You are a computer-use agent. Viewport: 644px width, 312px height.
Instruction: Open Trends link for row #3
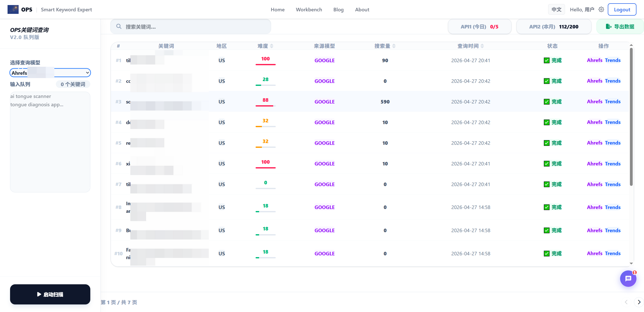point(613,102)
